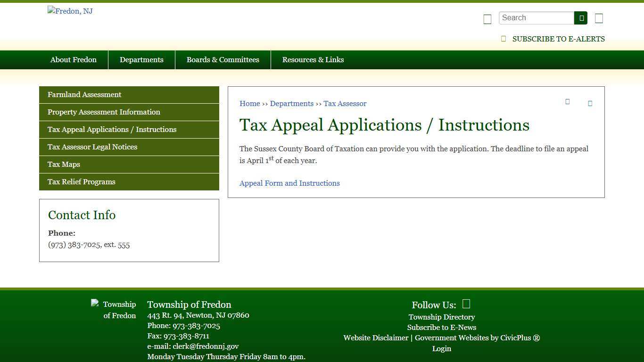Click the Website Disclaimer footer link

pyautogui.click(x=376, y=337)
